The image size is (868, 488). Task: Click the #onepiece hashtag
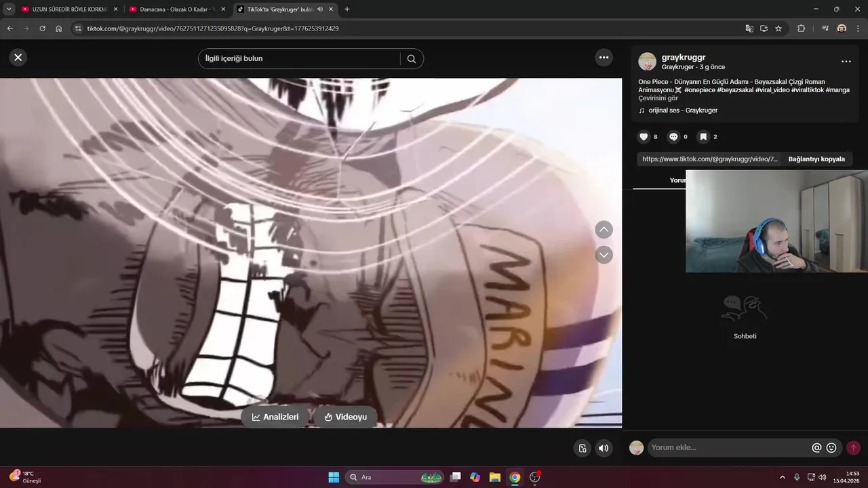699,90
